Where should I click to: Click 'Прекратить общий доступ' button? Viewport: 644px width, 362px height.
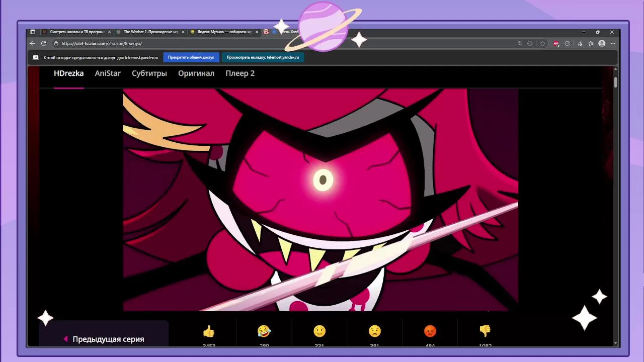tap(191, 57)
